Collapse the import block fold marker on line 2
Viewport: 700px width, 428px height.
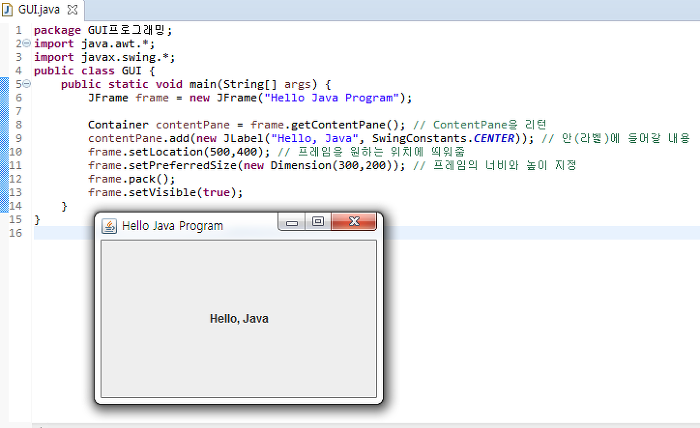(x=26, y=43)
